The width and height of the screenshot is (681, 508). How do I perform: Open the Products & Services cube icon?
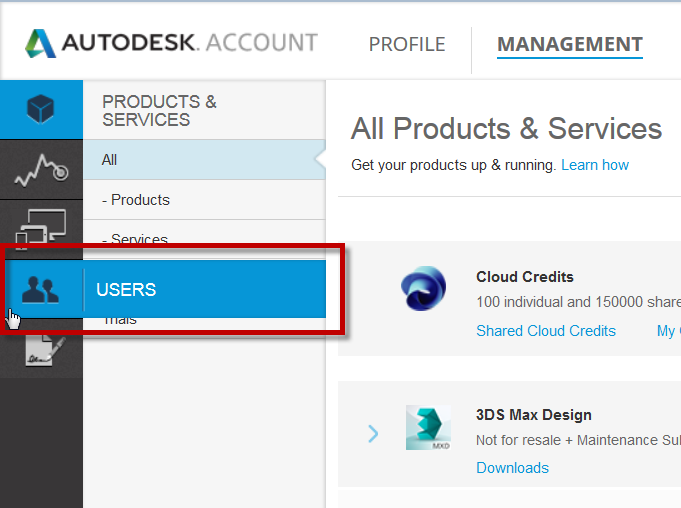click(x=40, y=109)
